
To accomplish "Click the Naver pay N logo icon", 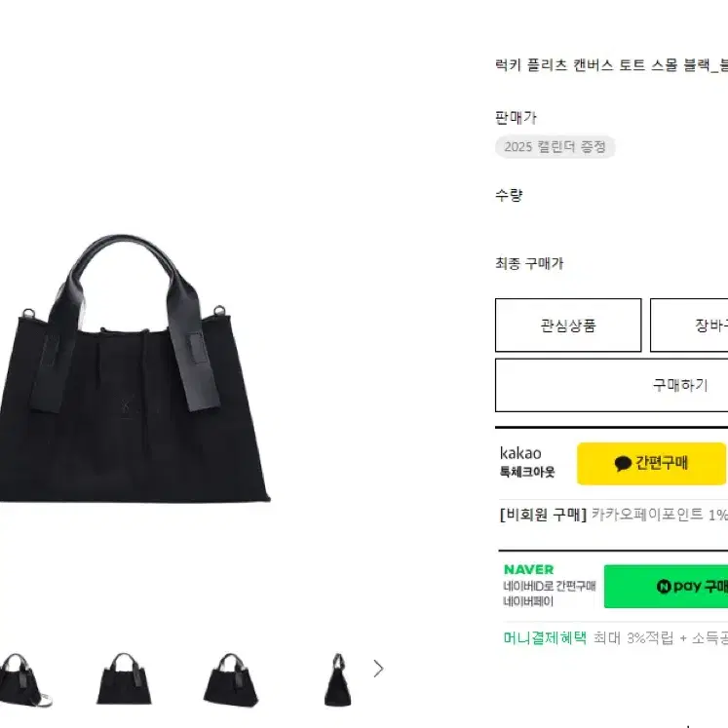I will (x=664, y=587).
